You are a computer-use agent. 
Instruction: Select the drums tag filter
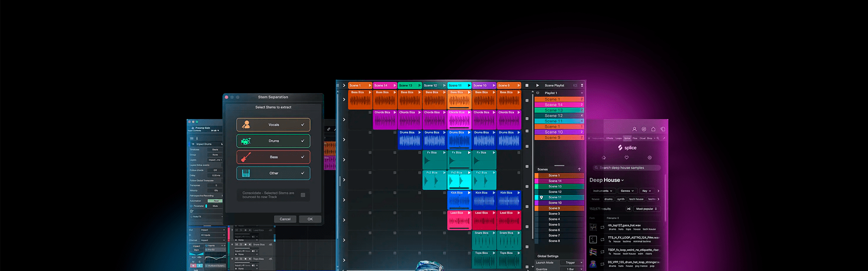click(609, 199)
